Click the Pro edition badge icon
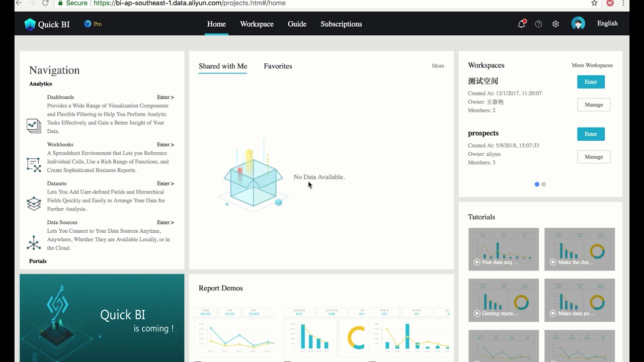The image size is (644, 362). [88, 24]
